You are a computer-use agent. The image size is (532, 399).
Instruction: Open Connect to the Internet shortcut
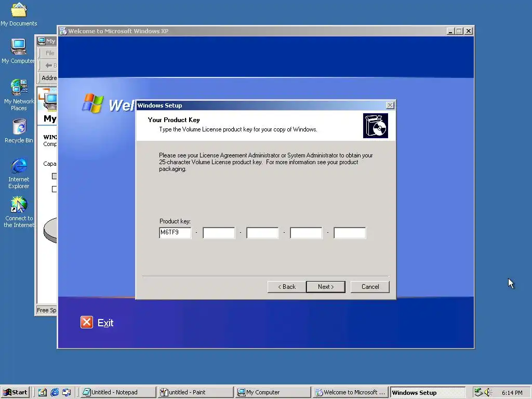click(19, 212)
